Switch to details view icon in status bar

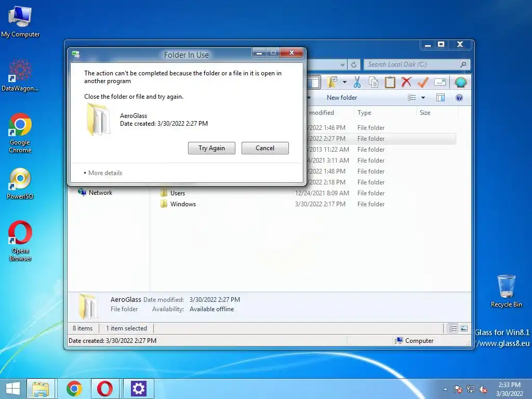(x=453, y=328)
